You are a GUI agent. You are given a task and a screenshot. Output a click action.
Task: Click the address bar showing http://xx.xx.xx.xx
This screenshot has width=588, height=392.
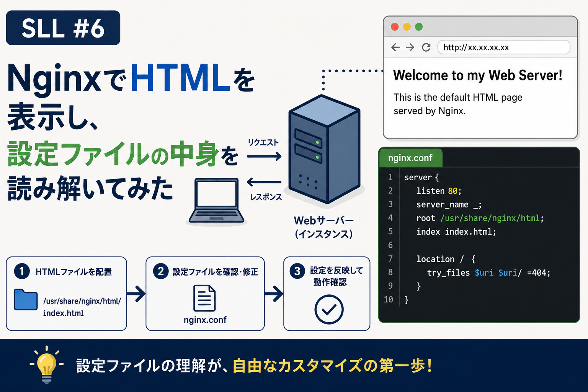[x=504, y=47]
